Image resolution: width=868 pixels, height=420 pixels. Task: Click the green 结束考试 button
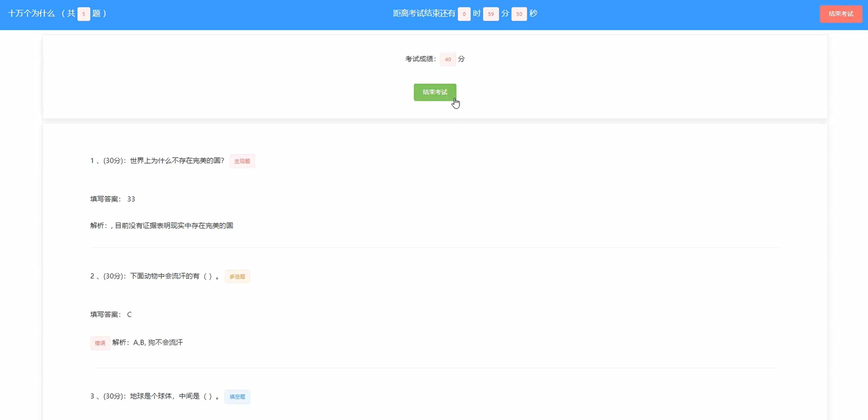click(435, 92)
